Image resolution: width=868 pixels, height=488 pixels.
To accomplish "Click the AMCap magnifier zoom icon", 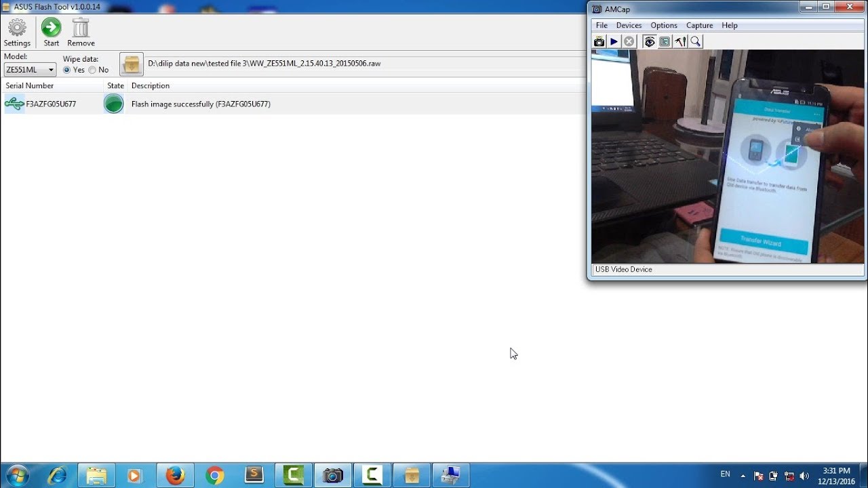I will [695, 42].
